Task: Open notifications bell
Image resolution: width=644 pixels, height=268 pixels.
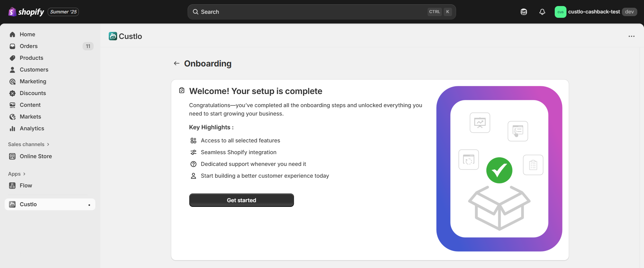Action: (542, 12)
